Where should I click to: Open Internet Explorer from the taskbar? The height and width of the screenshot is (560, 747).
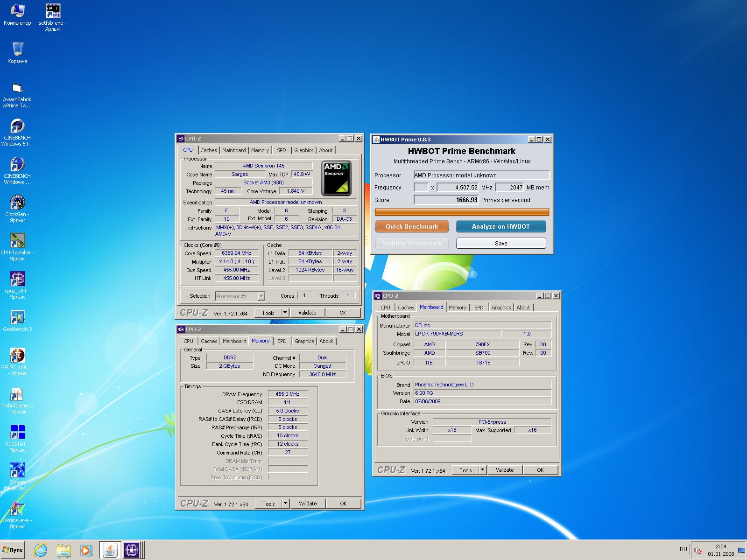pos(41,551)
